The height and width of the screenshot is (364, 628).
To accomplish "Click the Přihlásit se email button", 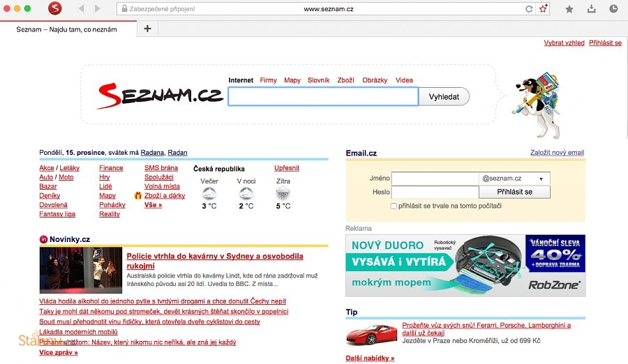I will [x=514, y=192].
